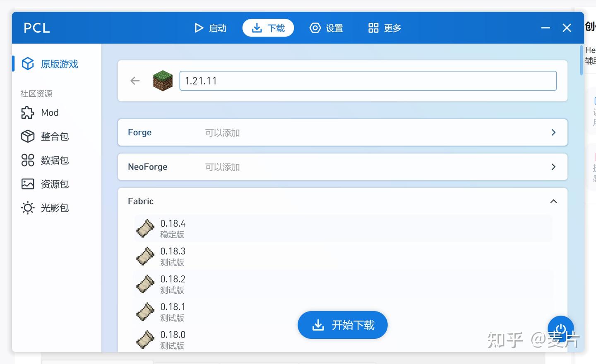The height and width of the screenshot is (364, 596).
Task: Expand the Forge loader section
Action: pos(343,132)
